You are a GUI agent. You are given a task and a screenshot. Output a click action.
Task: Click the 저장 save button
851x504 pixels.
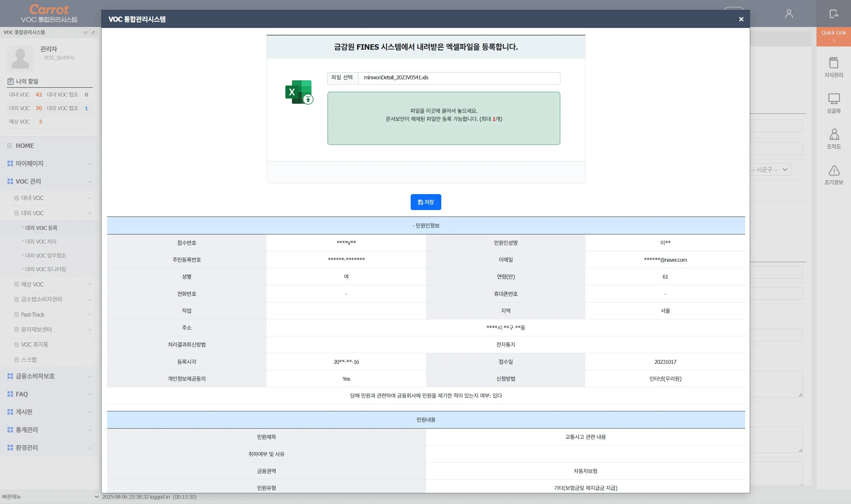(x=426, y=202)
